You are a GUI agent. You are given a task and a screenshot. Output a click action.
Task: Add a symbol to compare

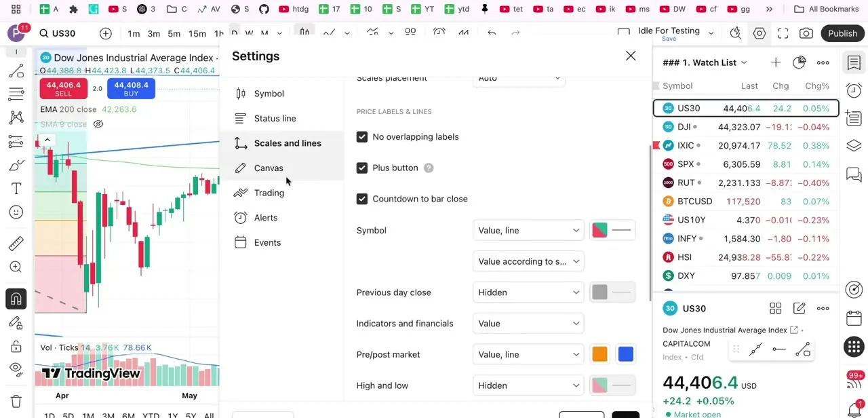pos(106,34)
